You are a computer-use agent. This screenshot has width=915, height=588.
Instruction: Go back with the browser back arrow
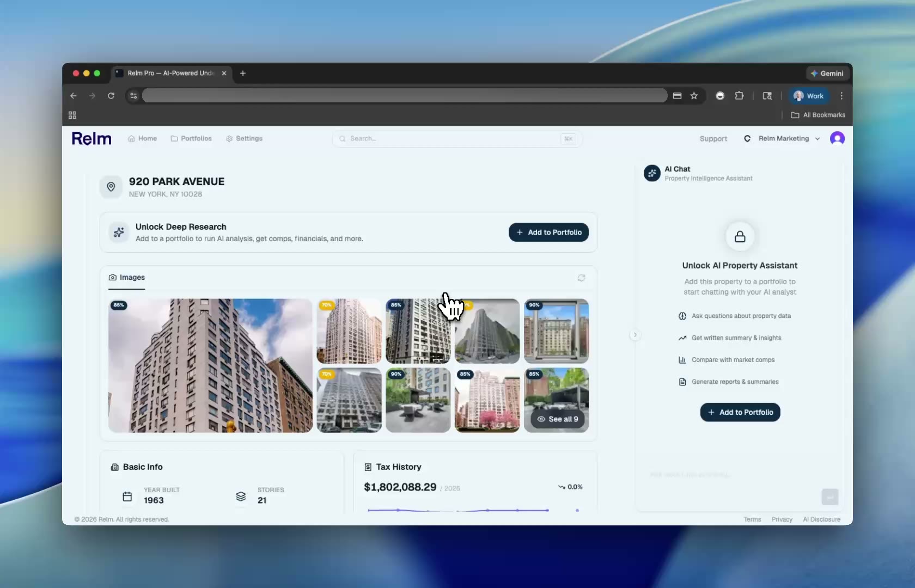[74, 96]
